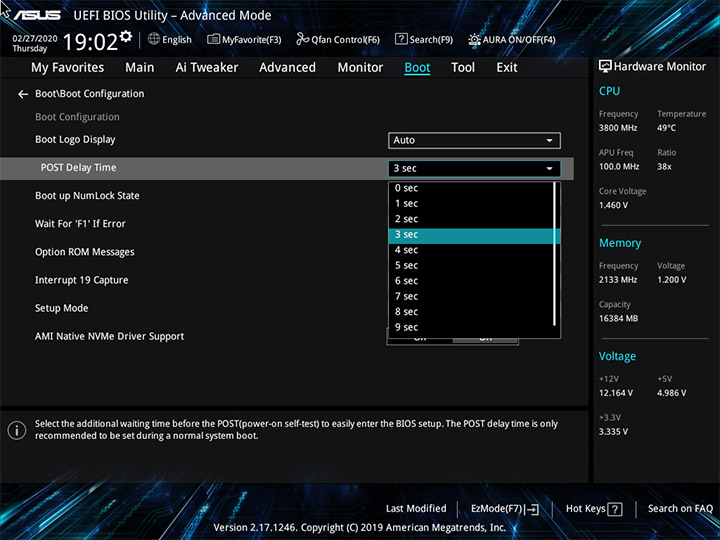This screenshot has height=540, width=720.
Task: Click the 02/27/2020 date text
Action: [35, 39]
